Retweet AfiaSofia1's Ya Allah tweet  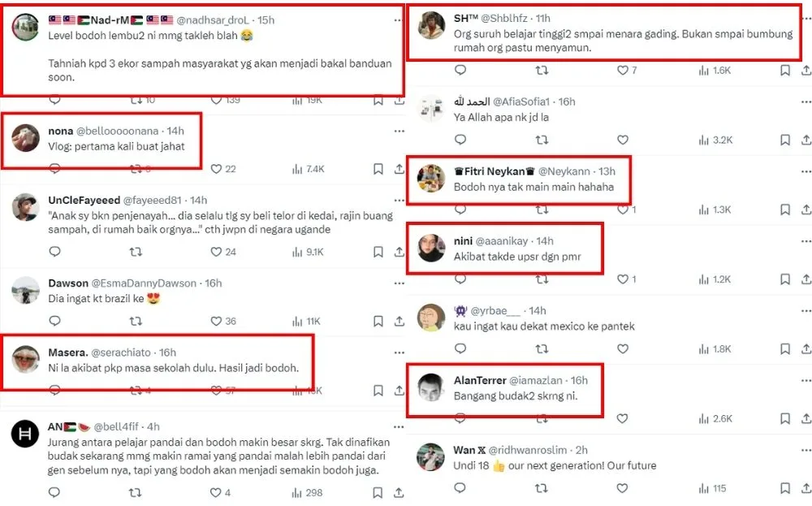click(542, 140)
